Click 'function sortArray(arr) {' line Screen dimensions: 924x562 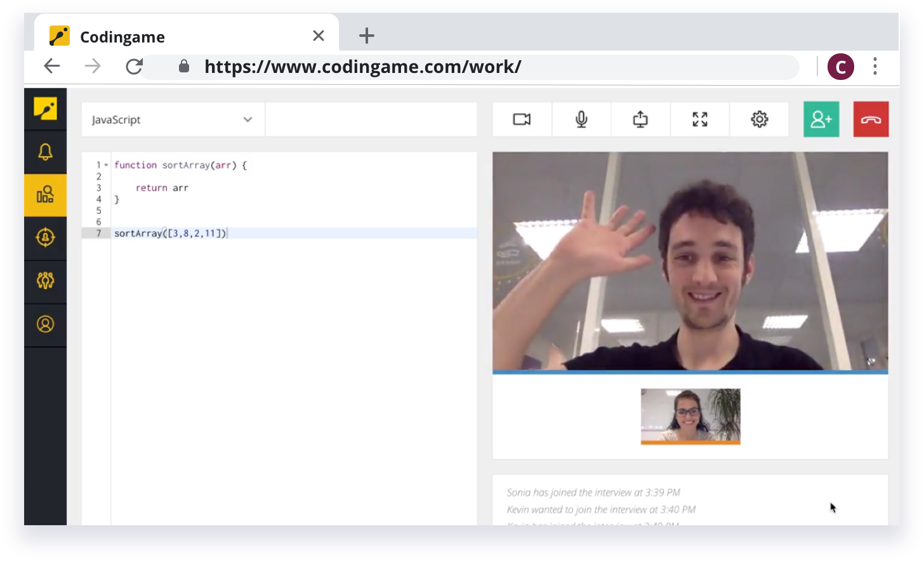pos(181,165)
